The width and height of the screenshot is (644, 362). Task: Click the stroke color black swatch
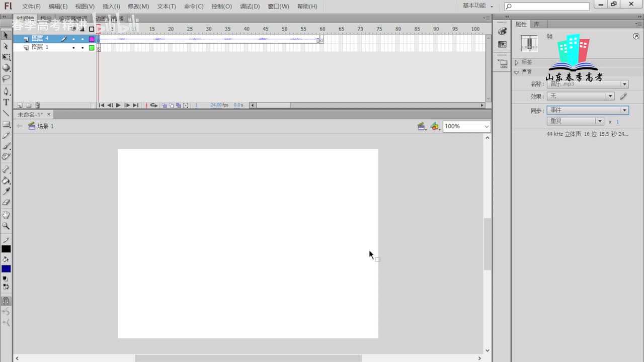point(6,249)
